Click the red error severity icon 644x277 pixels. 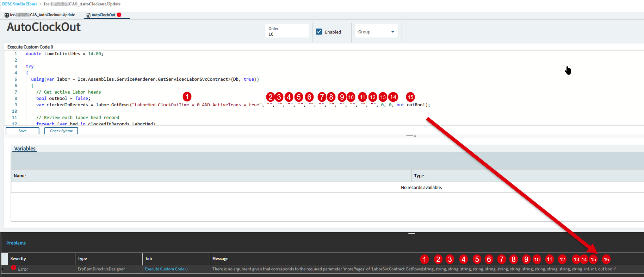(13, 268)
